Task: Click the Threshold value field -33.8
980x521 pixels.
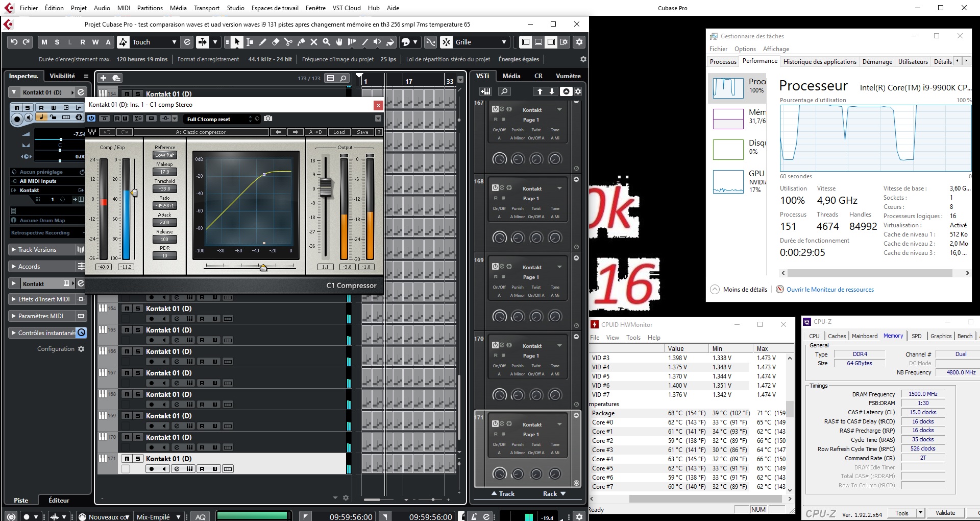Action: click(164, 188)
